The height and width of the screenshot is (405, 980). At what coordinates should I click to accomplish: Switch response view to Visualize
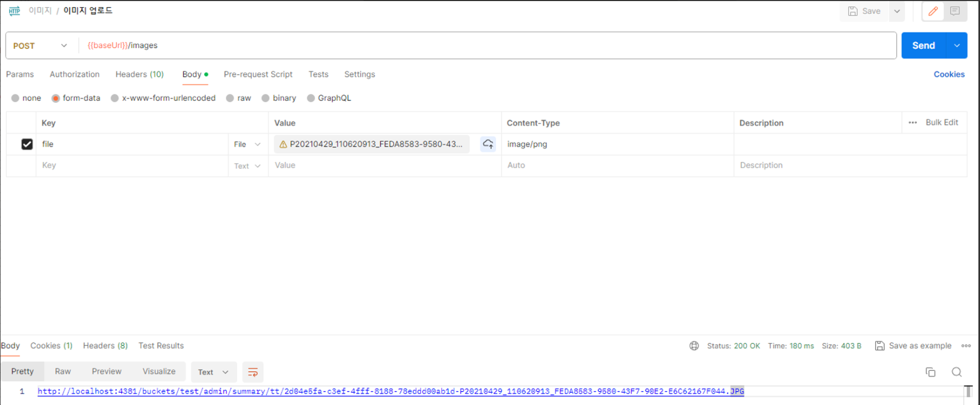pyautogui.click(x=159, y=372)
